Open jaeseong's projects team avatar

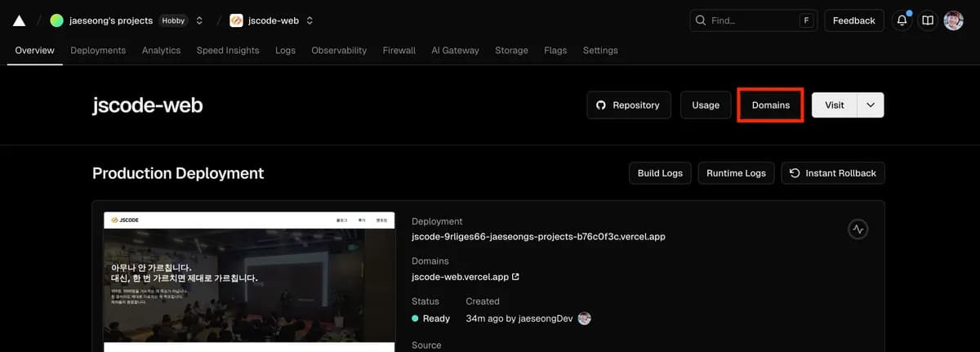pyautogui.click(x=56, y=20)
